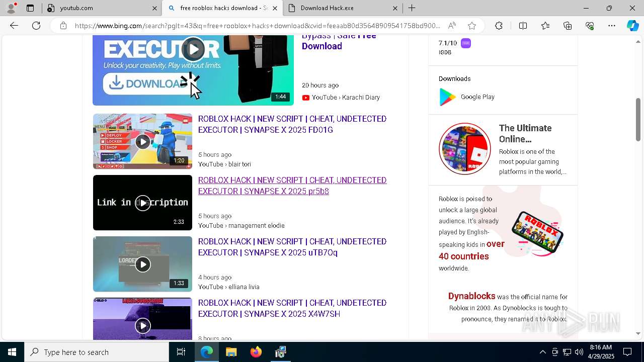Play the FD01G video thumbnail

point(142,141)
